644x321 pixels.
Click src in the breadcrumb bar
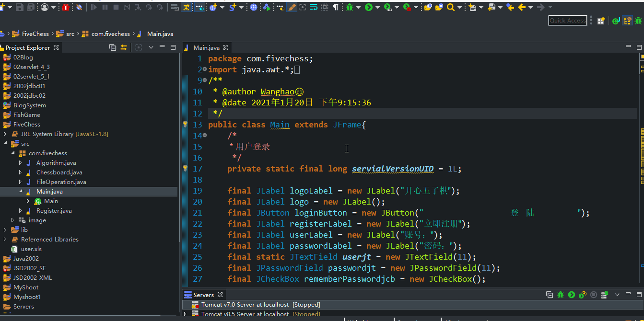[x=70, y=34]
